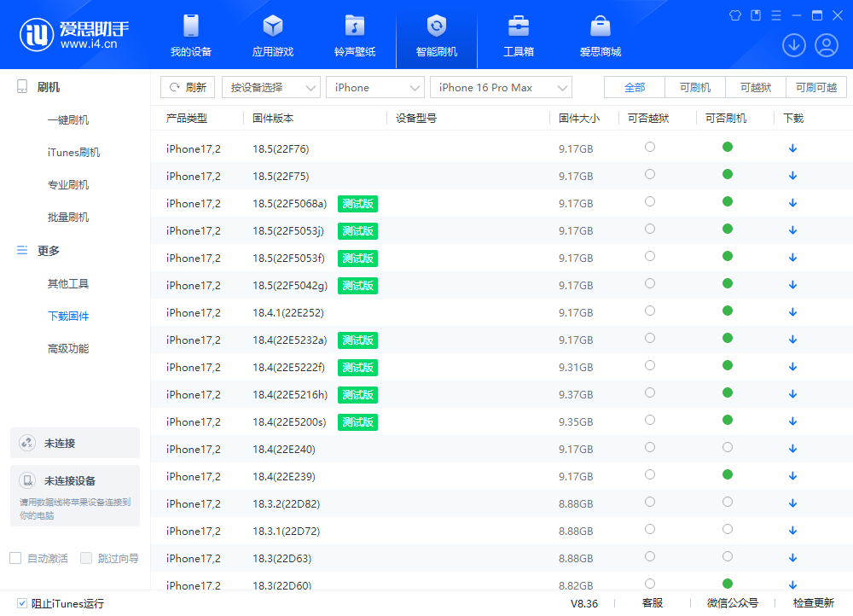Open 其他工具 in sidebar
The width and height of the screenshot is (853, 616).
[x=68, y=283]
